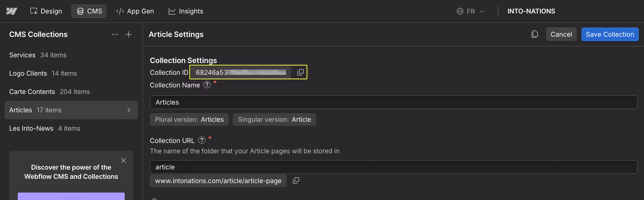Click the www.intonations.com/article/article-page URL
The image size is (644, 200).
coord(218,181)
